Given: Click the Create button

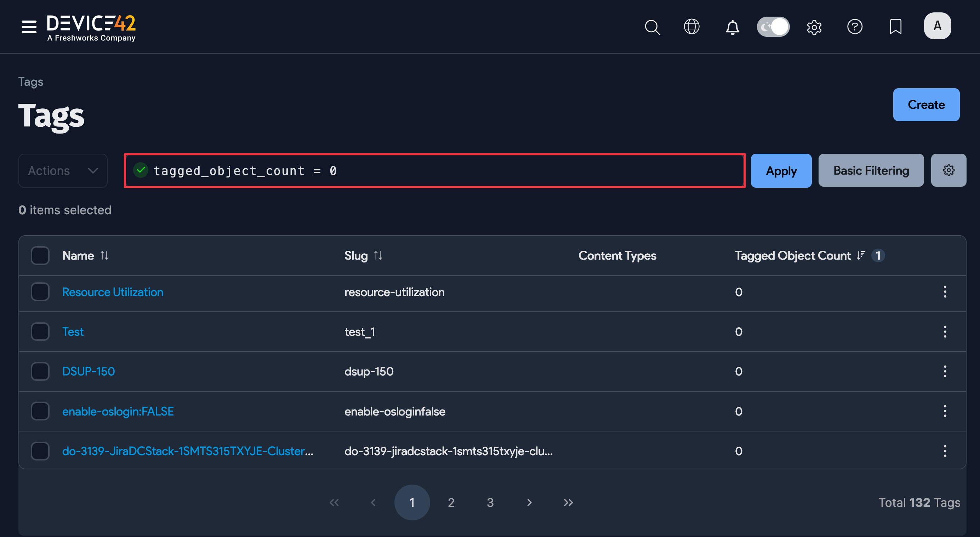Looking at the screenshot, I should (x=926, y=104).
